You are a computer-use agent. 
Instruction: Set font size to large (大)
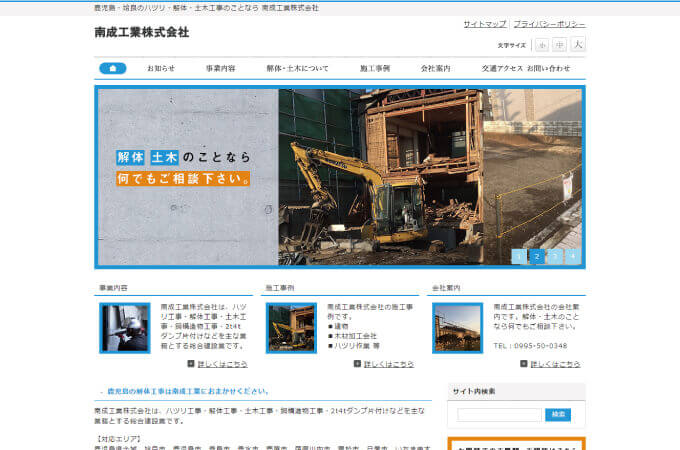[x=578, y=45]
